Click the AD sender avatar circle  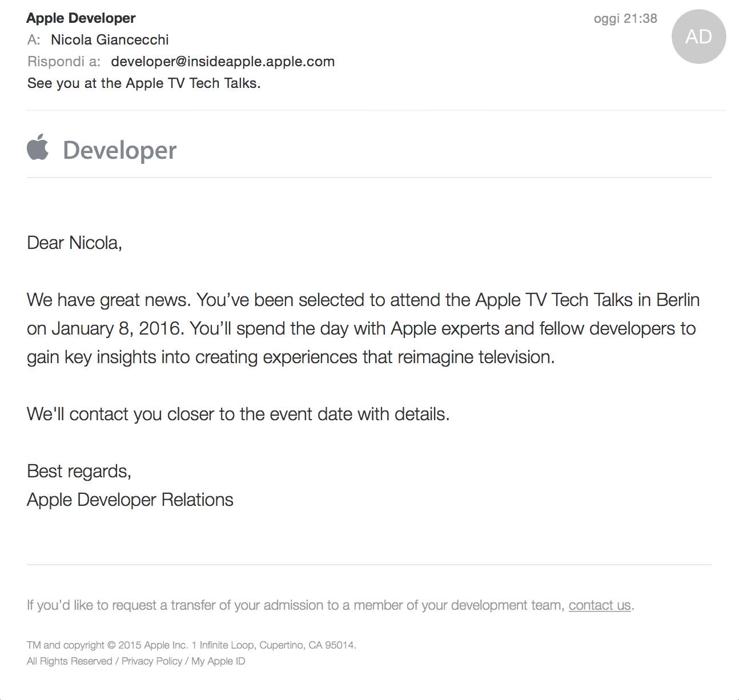click(698, 37)
